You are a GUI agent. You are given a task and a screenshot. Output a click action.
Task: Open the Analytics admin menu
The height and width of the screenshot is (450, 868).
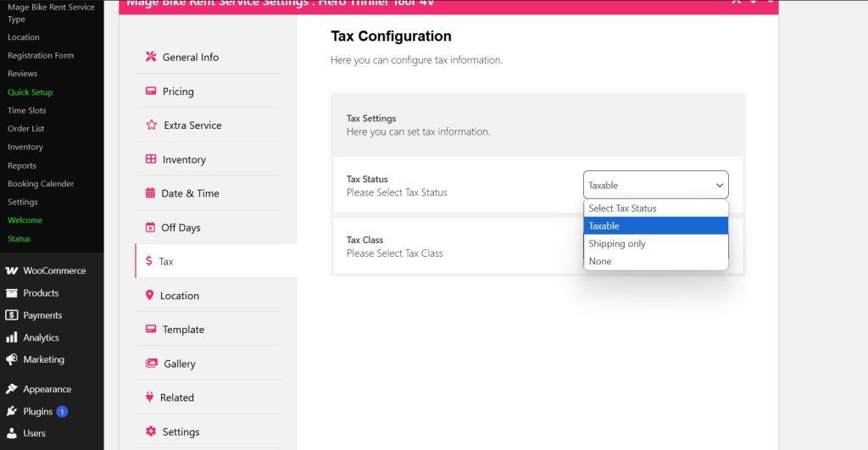pos(41,337)
